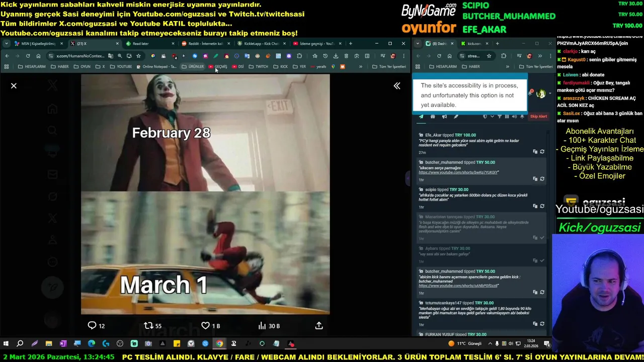The image size is (644, 362).
Task: Reload the dashboard page in right browser
Action: coord(439,56)
